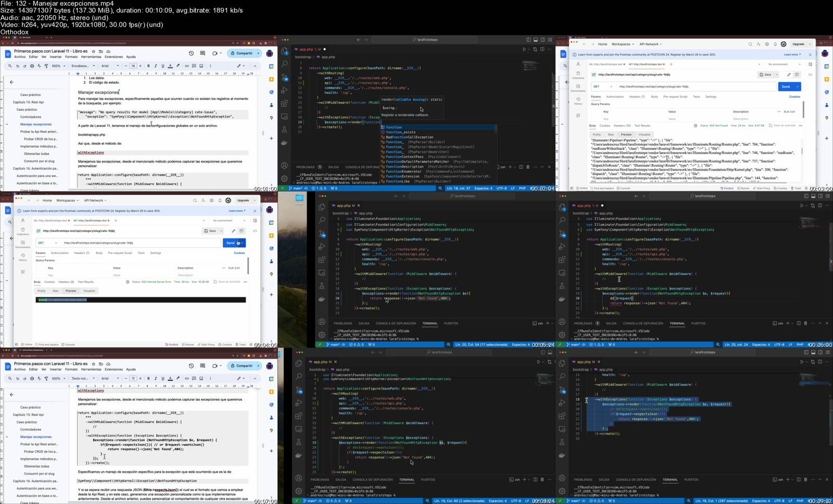Open text color picker in 00:01:00 Docs frame
Viewport: 833px width, 504px height.
tap(170, 66)
